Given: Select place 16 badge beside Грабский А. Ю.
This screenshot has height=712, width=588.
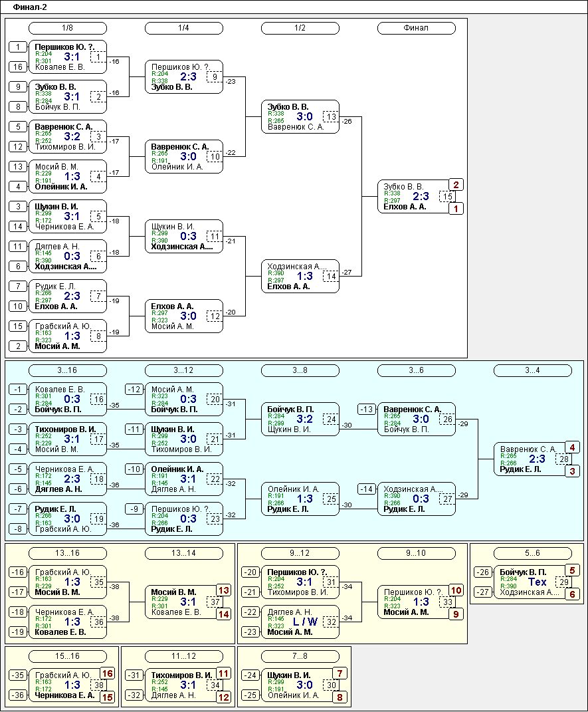Looking at the screenshot, I should click(108, 673).
